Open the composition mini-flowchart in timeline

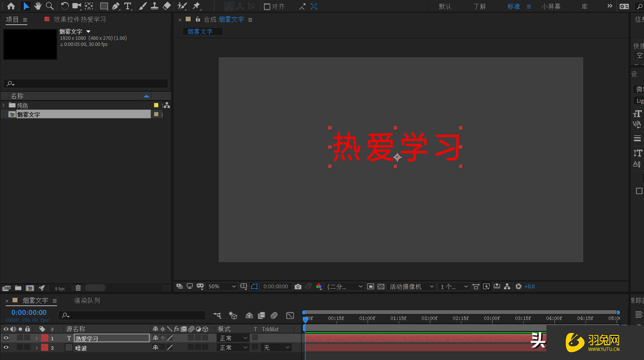[217, 315]
